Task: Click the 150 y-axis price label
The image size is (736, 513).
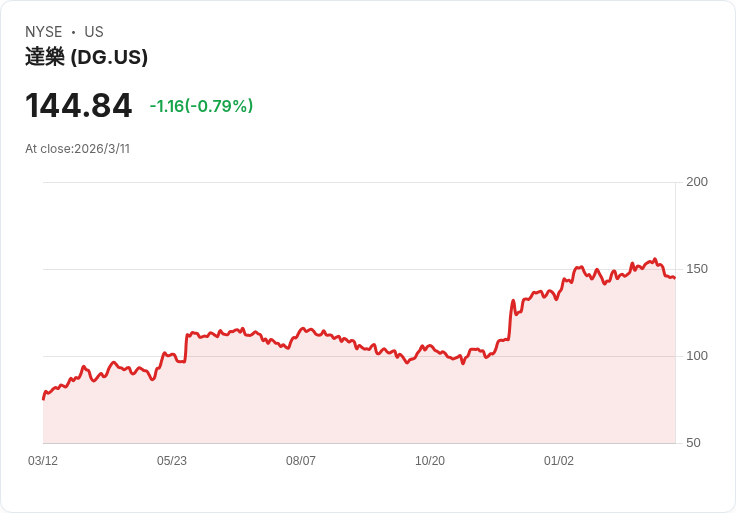Action: 697,269
